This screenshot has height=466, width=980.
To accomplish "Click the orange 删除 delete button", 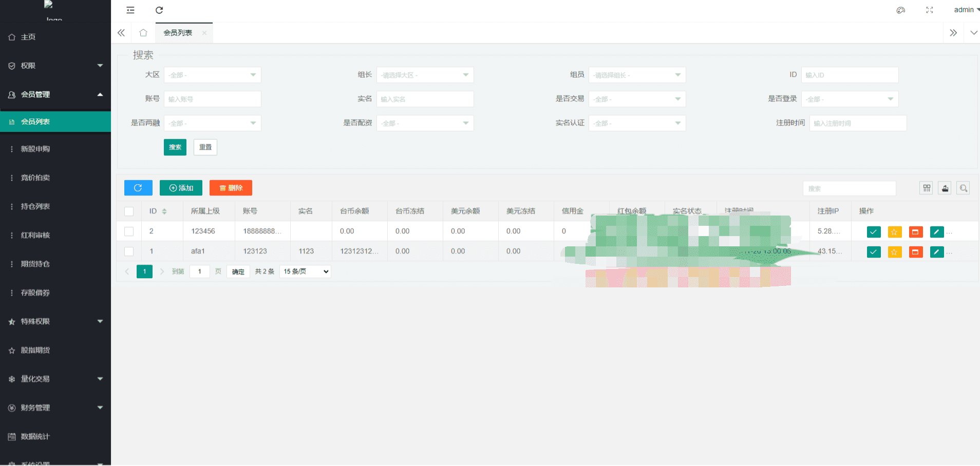I will click(x=231, y=188).
